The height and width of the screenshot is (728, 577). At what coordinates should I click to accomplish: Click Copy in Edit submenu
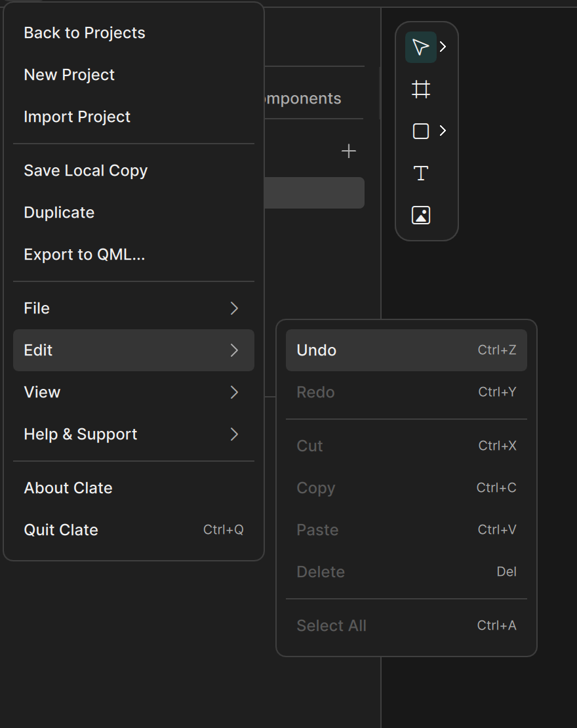click(x=406, y=488)
